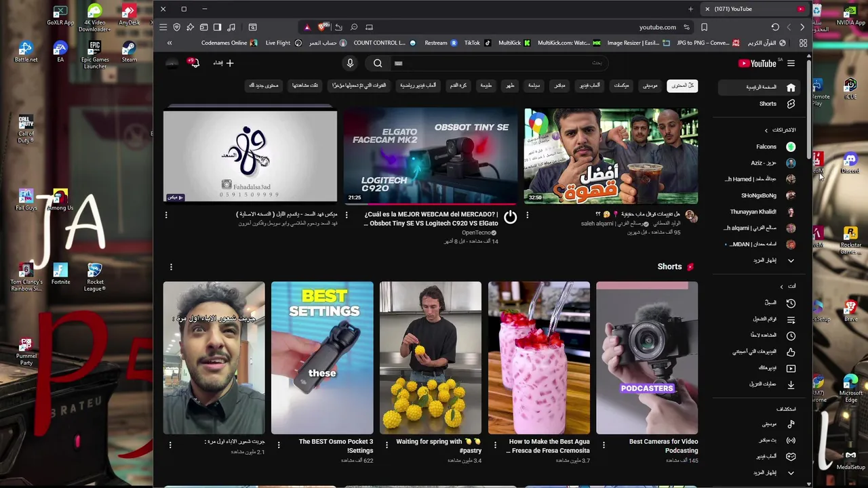Open the Codenames Online bookmark

pyautogui.click(x=229, y=43)
